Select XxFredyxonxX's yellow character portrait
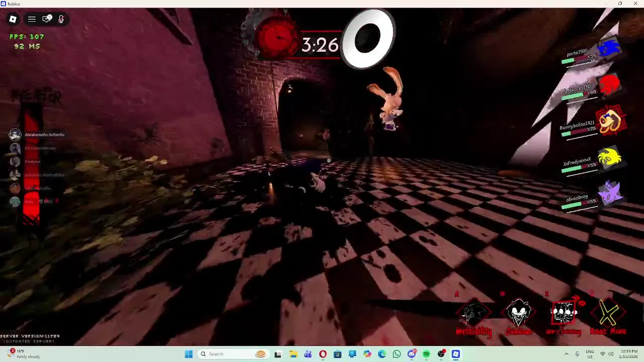Image resolution: width=644 pixels, height=362 pixels. [x=609, y=158]
